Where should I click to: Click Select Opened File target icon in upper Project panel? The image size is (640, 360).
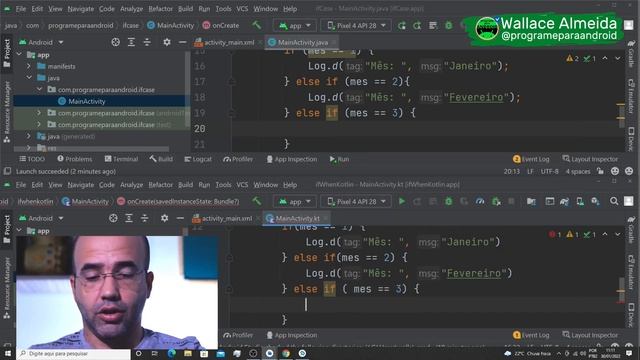coord(116,42)
